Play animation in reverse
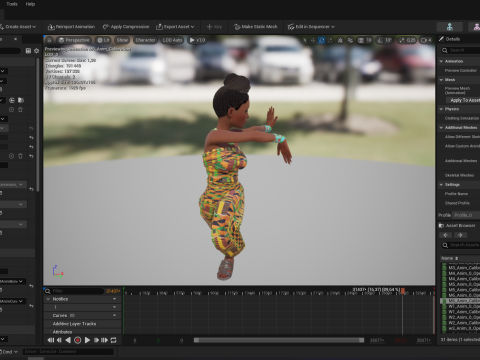Screen dimensions: 480x360 tap(68, 340)
